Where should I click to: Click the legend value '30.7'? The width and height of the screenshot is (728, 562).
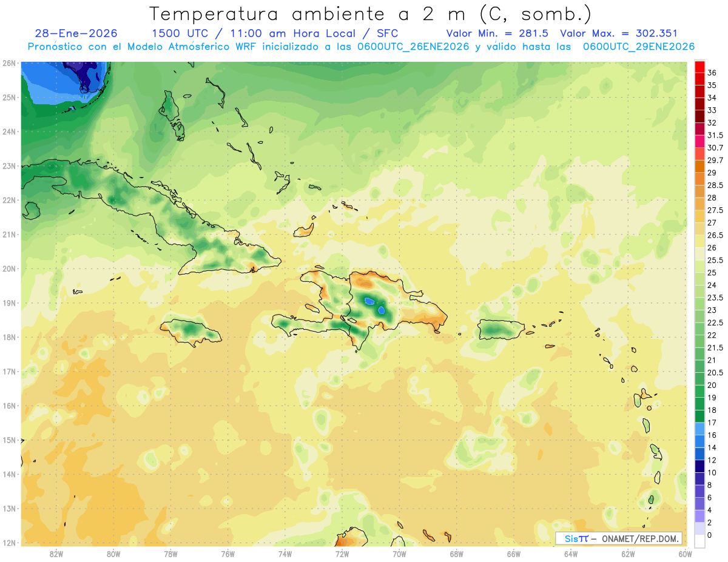(x=715, y=147)
